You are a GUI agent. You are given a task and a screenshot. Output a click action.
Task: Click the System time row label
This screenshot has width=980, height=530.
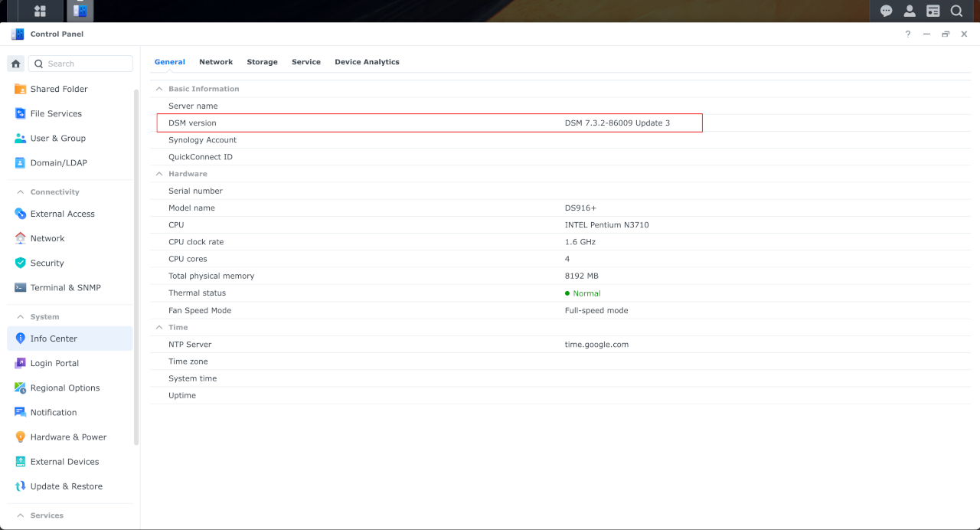coord(192,378)
